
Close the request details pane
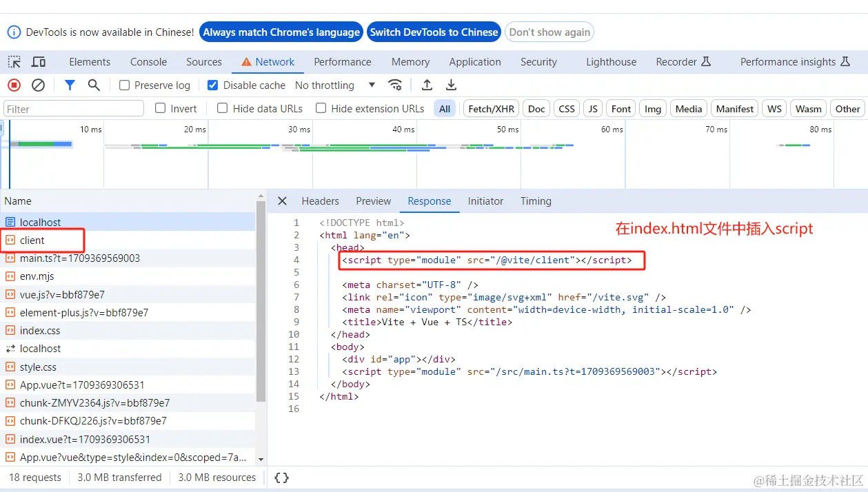point(282,201)
